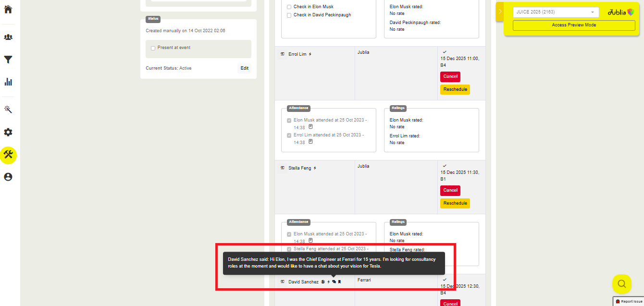Click the '15 Dec 2025 11:30, B1' time
Screen dimensions: 644x306
(459, 175)
